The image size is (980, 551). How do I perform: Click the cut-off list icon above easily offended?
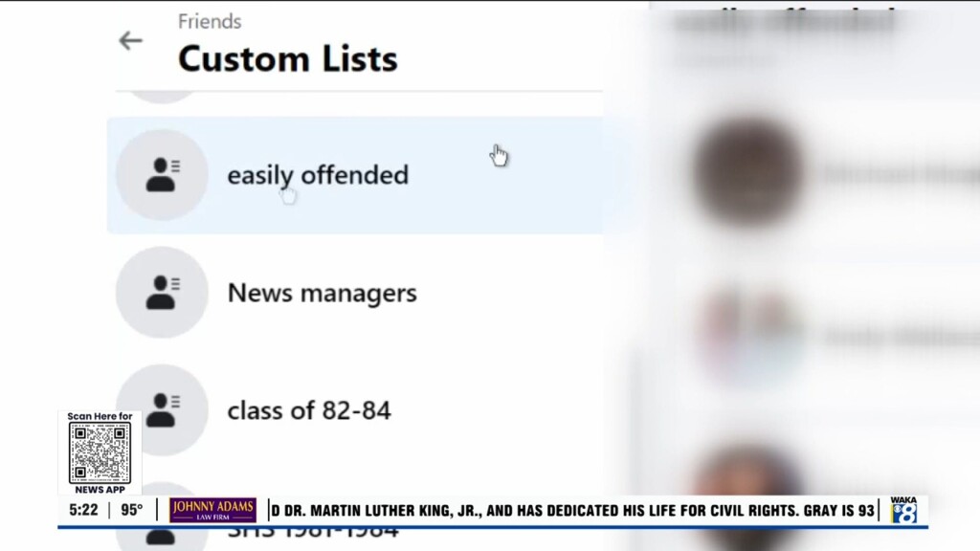pyautogui.click(x=162, y=96)
